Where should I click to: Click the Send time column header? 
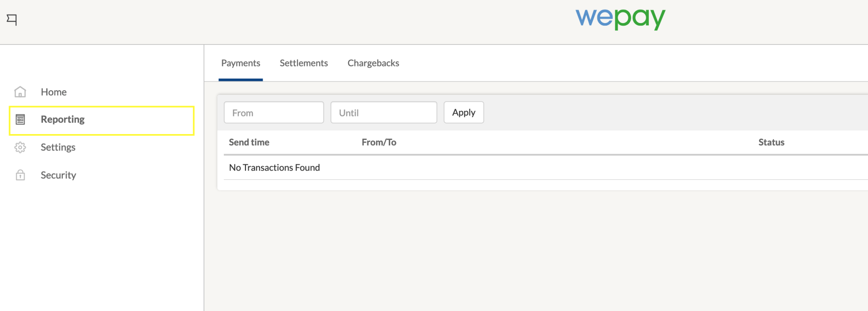249,143
